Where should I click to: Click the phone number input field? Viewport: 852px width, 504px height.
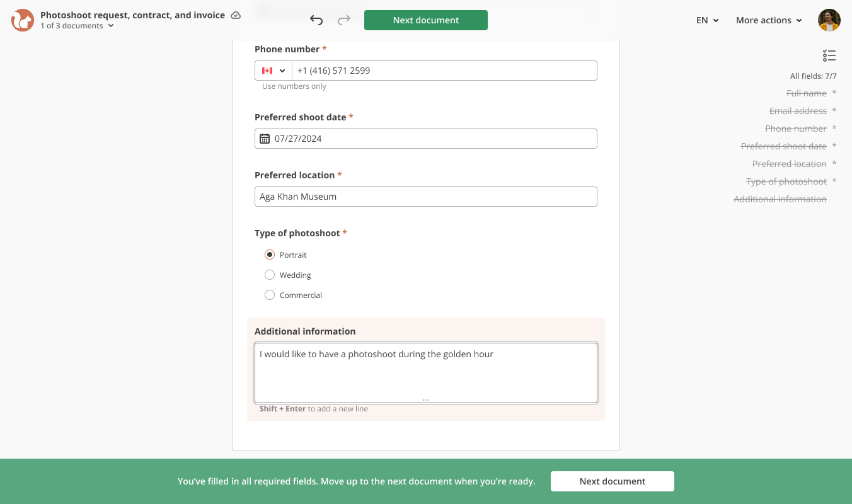(x=444, y=71)
